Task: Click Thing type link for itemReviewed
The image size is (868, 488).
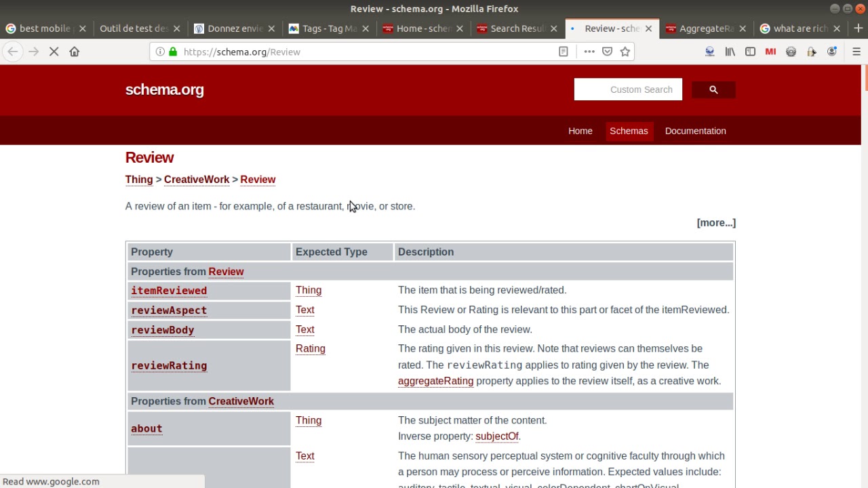Action: tap(309, 290)
